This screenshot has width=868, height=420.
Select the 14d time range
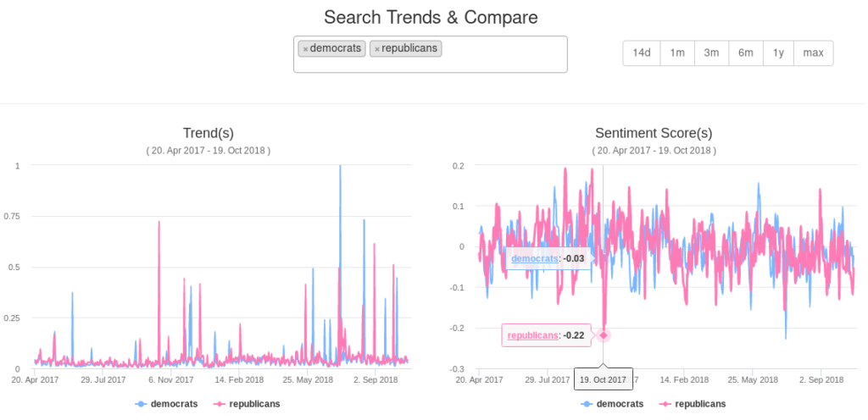[x=642, y=52]
